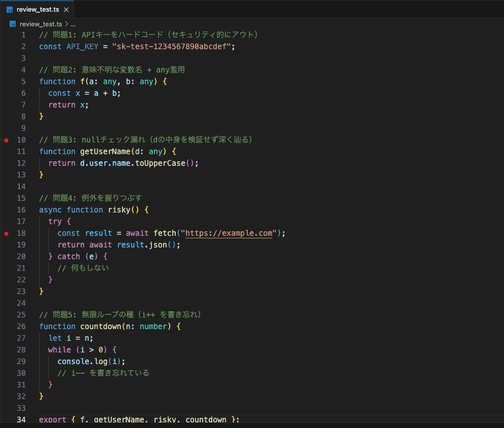Click 'return x;' on line 7
The height and width of the screenshot is (428, 504).
point(68,105)
